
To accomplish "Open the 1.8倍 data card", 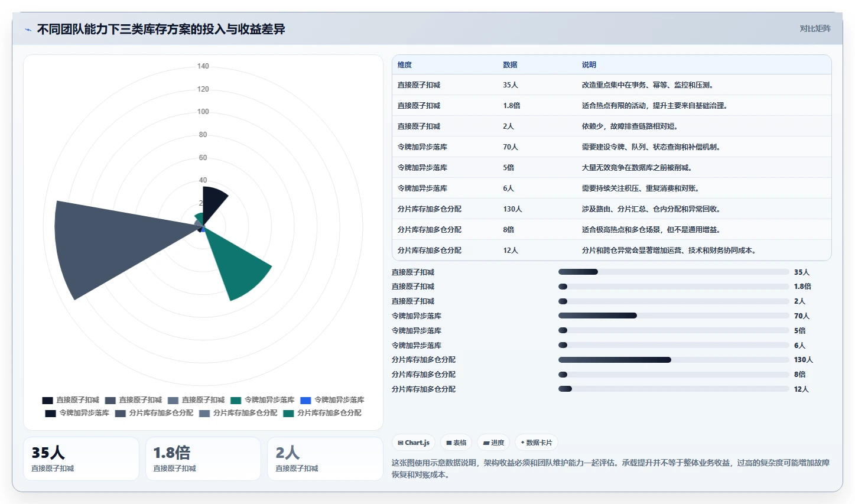I will pos(203,459).
